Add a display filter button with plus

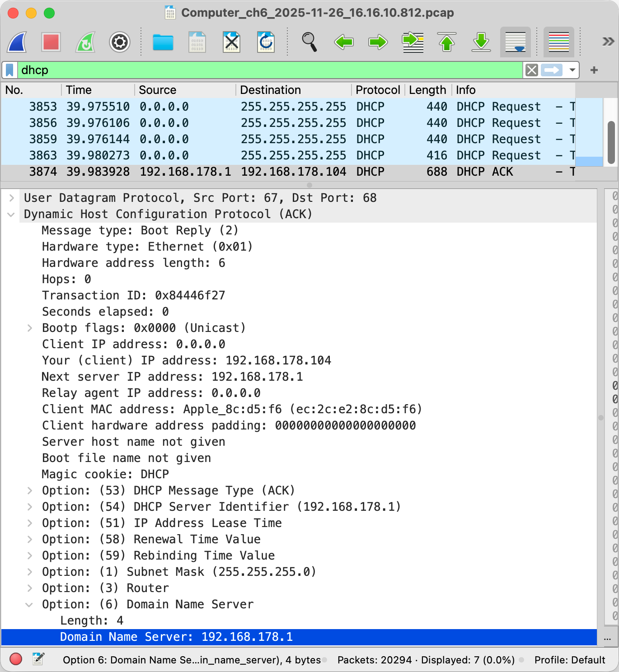[x=594, y=70]
